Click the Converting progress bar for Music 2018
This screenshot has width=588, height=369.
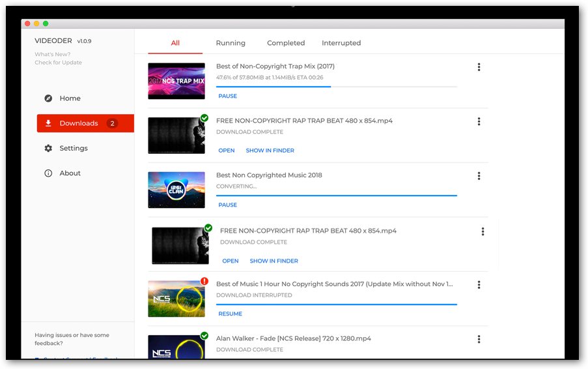(x=337, y=196)
